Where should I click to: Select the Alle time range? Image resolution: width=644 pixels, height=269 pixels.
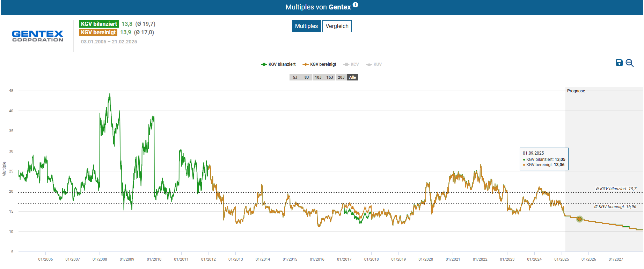353,77
